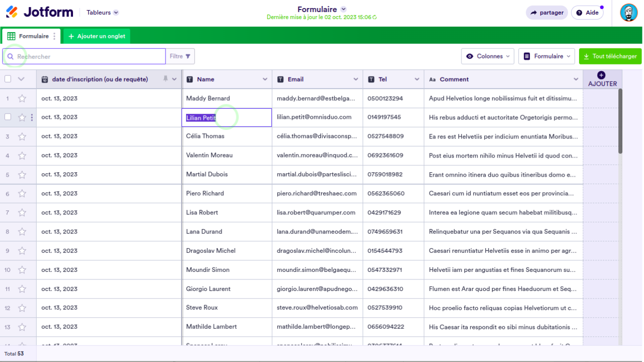This screenshot has width=644, height=362.
Task: Click the Total 53 count
Action: (14, 354)
